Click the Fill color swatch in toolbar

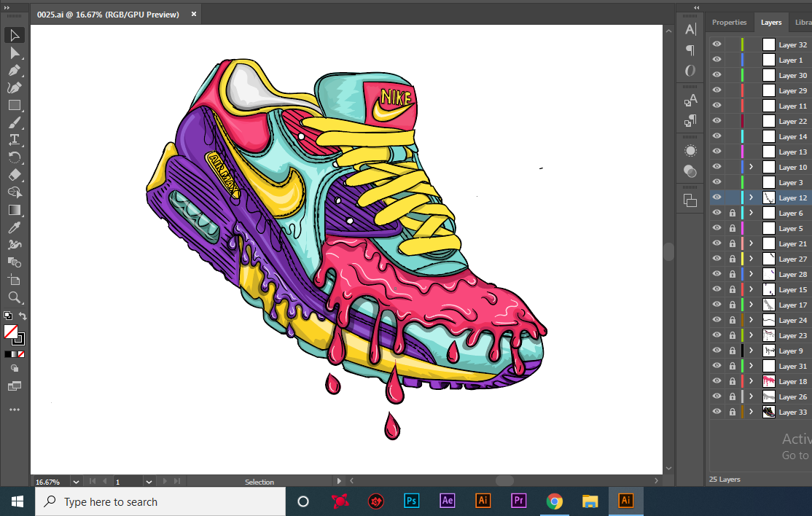click(x=10, y=332)
